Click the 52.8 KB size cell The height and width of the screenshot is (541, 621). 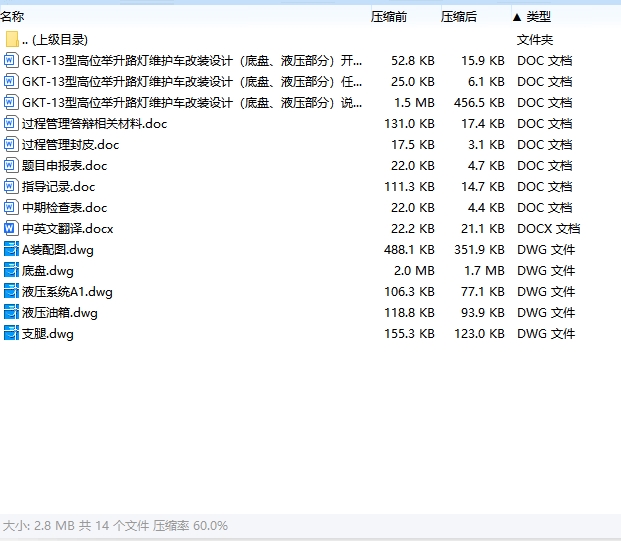pos(413,61)
